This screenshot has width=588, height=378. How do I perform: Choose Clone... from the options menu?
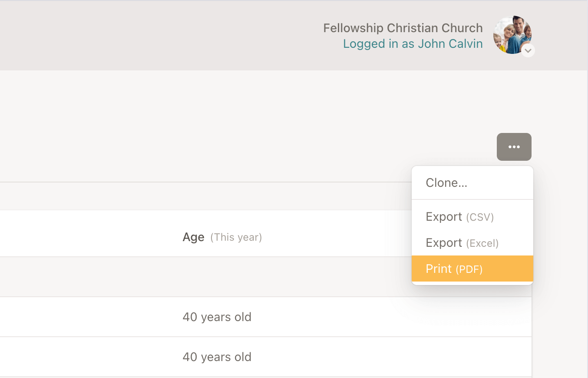pos(446,183)
